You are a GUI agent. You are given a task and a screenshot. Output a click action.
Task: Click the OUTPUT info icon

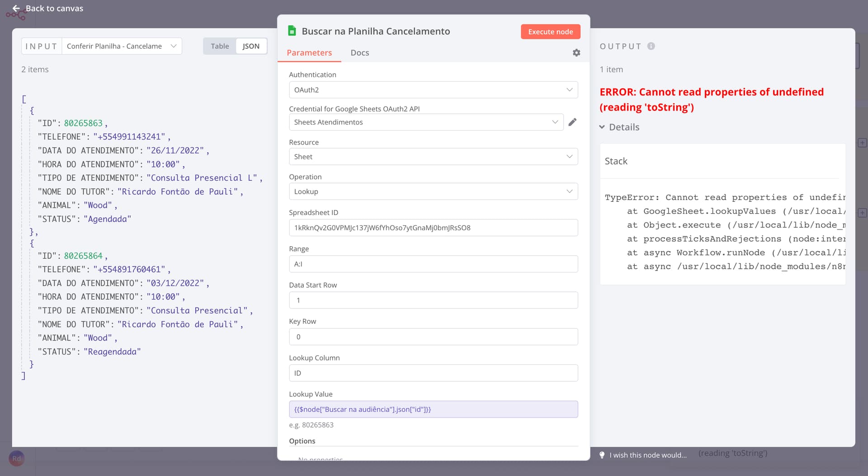pos(651,46)
